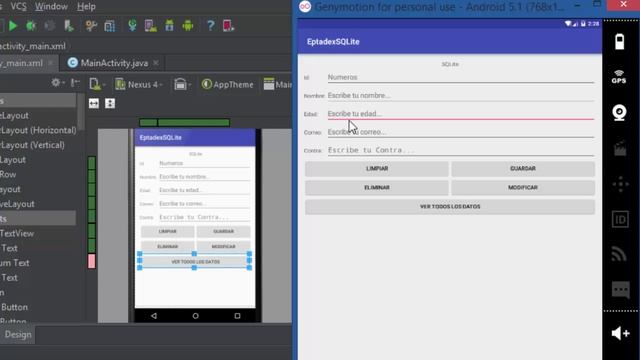Open Nexus 4 device dropdown
The height and width of the screenshot is (360, 640).
pyautogui.click(x=139, y=84)
